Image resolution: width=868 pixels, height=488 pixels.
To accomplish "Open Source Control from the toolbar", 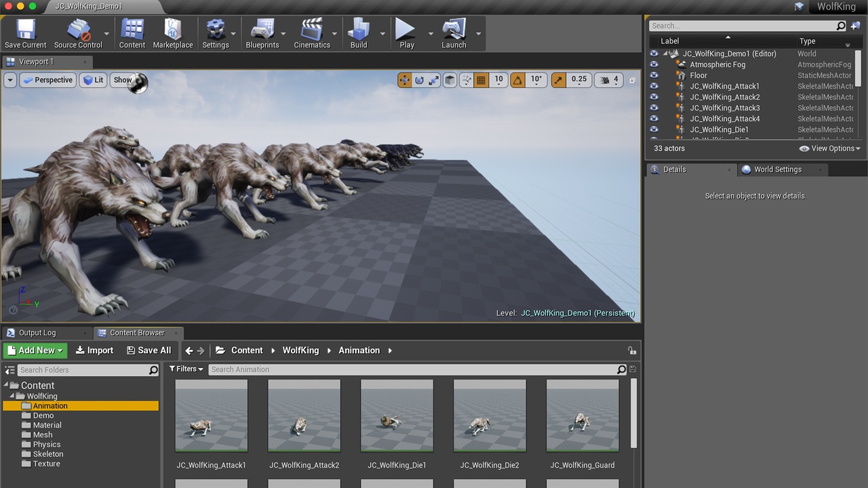I will [78, 33].
